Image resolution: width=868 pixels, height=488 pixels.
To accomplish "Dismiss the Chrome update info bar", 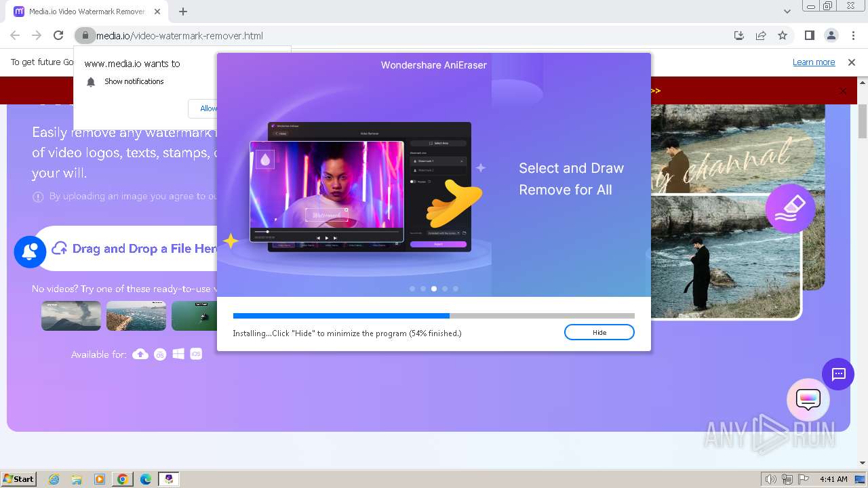I will 852,62.
